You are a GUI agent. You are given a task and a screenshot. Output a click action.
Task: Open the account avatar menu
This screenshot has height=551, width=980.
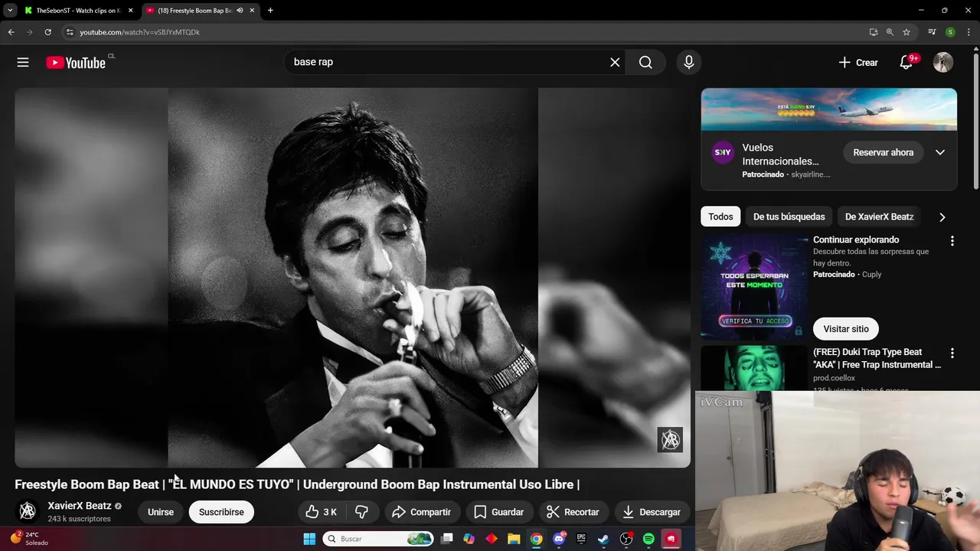943,63
